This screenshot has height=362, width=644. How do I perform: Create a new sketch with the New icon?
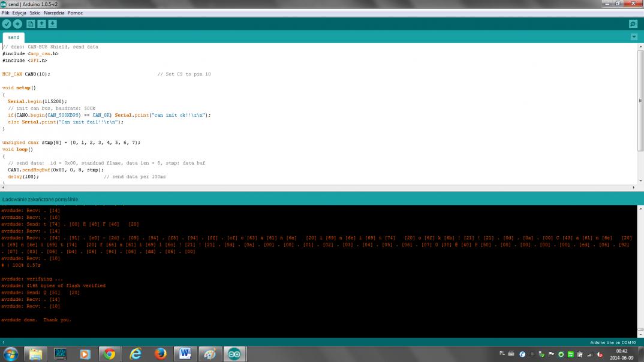pos(31,24)
